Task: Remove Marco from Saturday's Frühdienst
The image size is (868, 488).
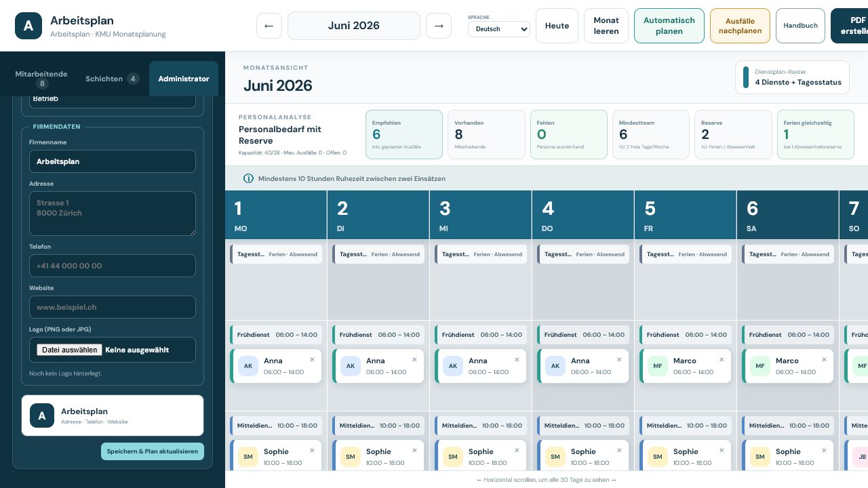Action: pos(824,360)
